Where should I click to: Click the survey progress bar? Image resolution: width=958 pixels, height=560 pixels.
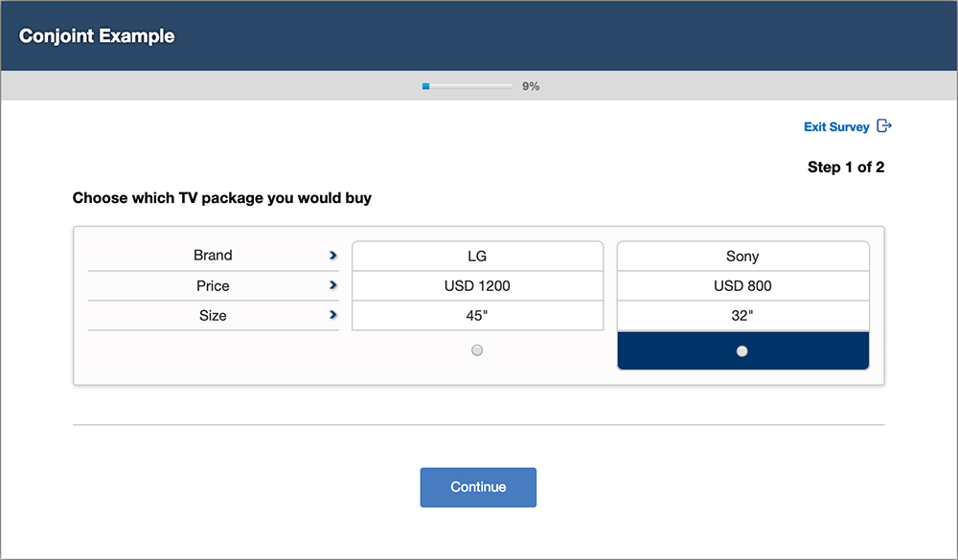[x=467, y=86]
